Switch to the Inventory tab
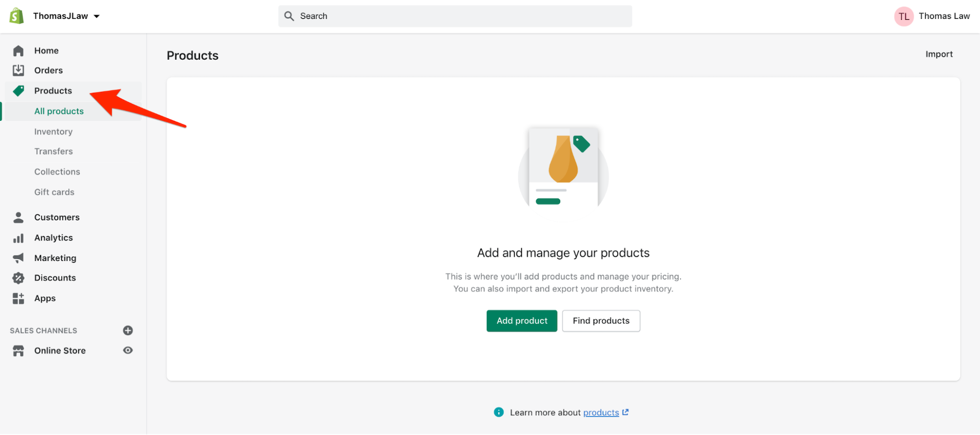The image size is (980, 435). click(53, 131)
